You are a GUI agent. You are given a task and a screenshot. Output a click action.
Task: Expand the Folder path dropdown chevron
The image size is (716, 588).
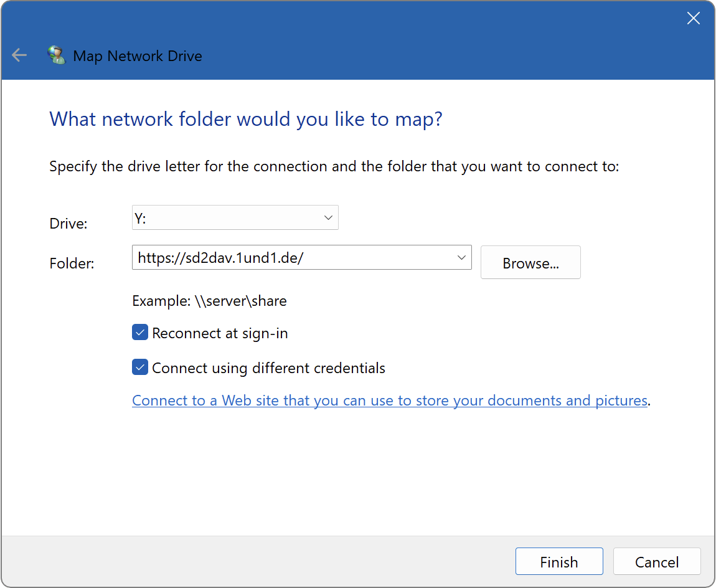461,257
